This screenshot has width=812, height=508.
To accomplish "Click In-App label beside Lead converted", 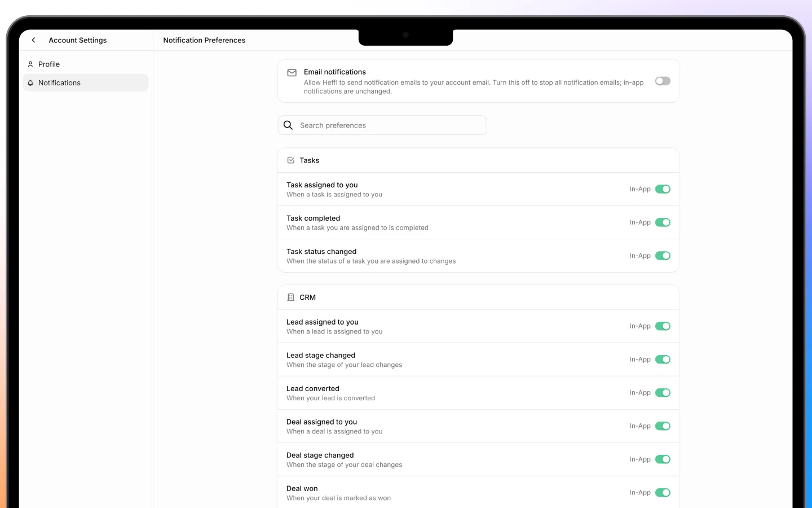I will (640, 393).
